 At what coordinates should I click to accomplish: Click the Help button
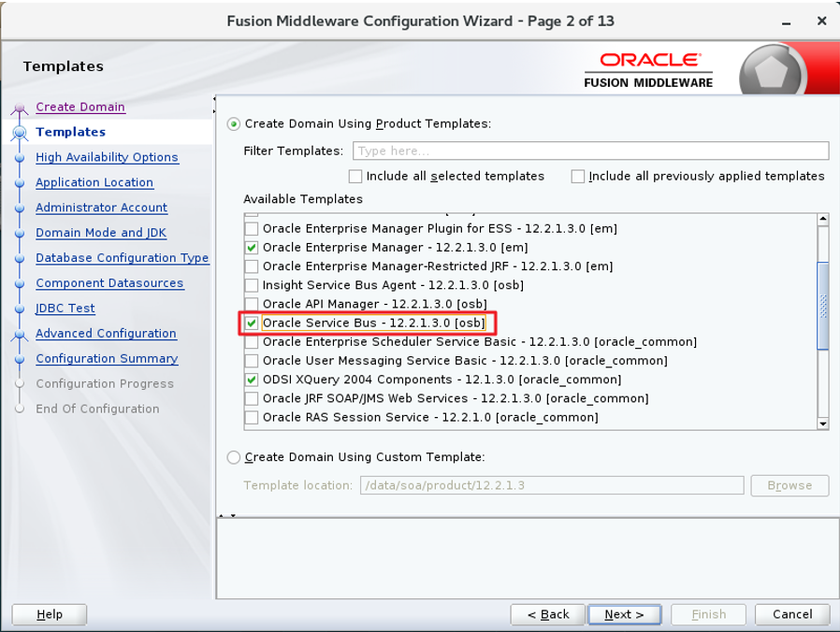tap(50, 614)
